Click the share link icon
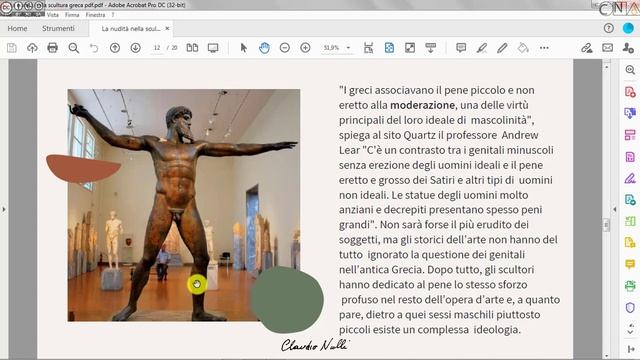This screenshot has height=360, width=640. [587, 48]
